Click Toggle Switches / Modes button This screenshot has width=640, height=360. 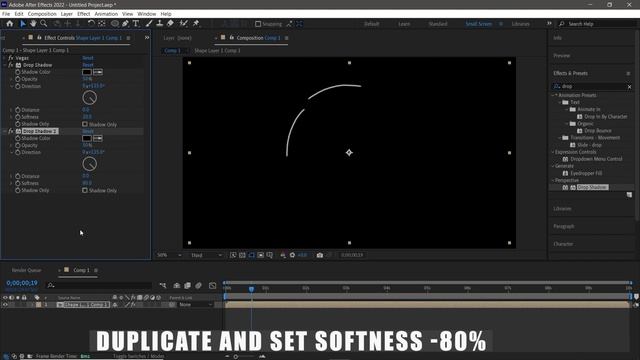pos(138,356)
